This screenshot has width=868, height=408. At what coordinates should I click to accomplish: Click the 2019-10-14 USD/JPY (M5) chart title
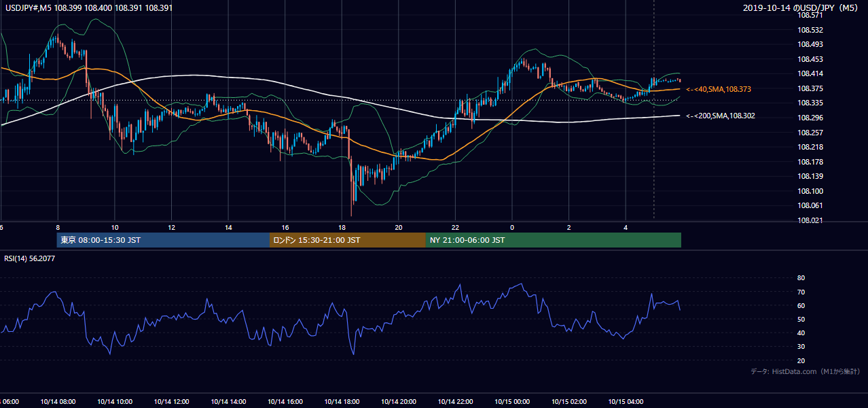(x=801, y=7)
